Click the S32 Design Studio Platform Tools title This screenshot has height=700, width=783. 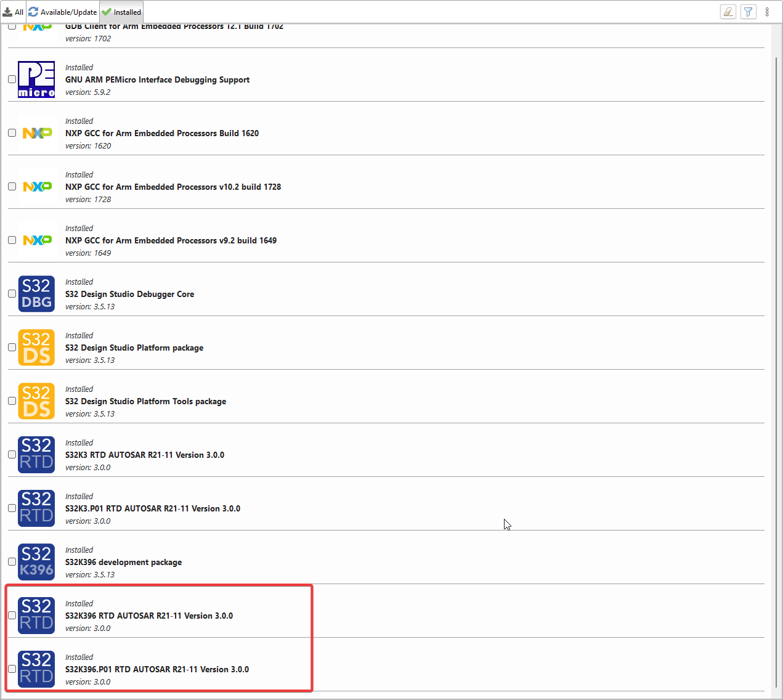(145, 401)
